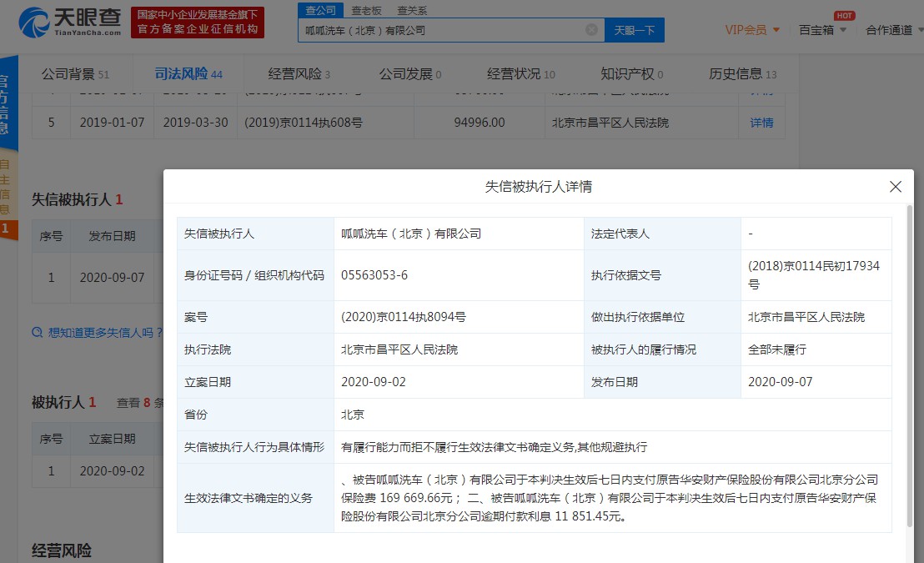
Task: Open the 经营状况 tab
Action: coord(521,74)
